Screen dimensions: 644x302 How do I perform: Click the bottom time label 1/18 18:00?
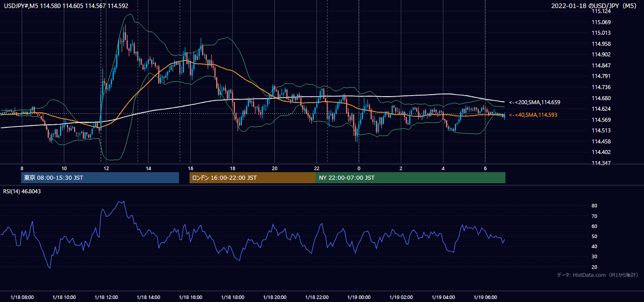232,297
